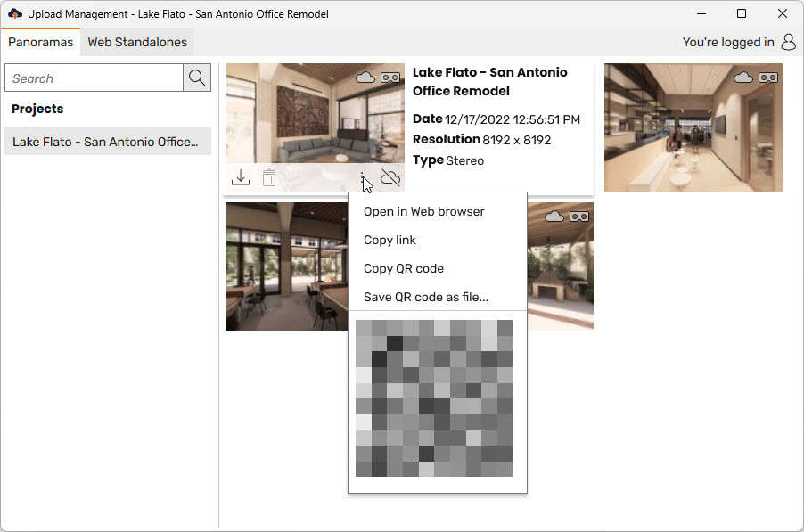Click the search magnifier button
Viewport: 804px width, 532px height.
(x=197, y=78)
